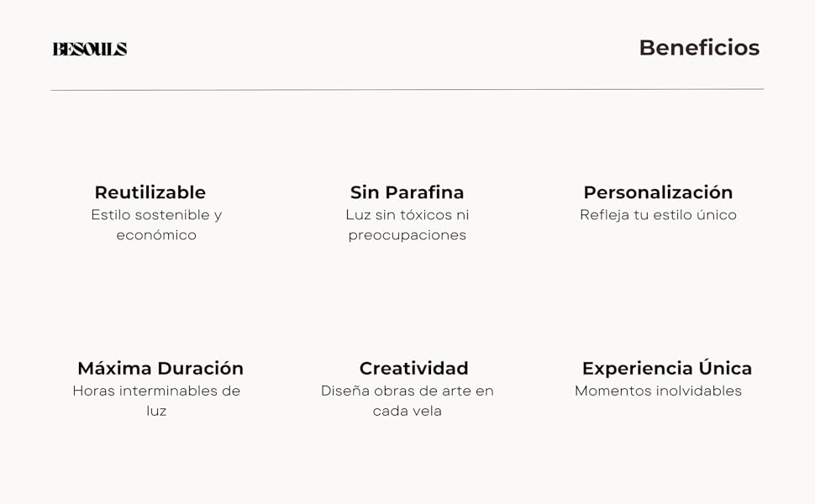815x504 pixels.
Task: Click the Reutilizable benefit title
Action: tap(150, 192)
